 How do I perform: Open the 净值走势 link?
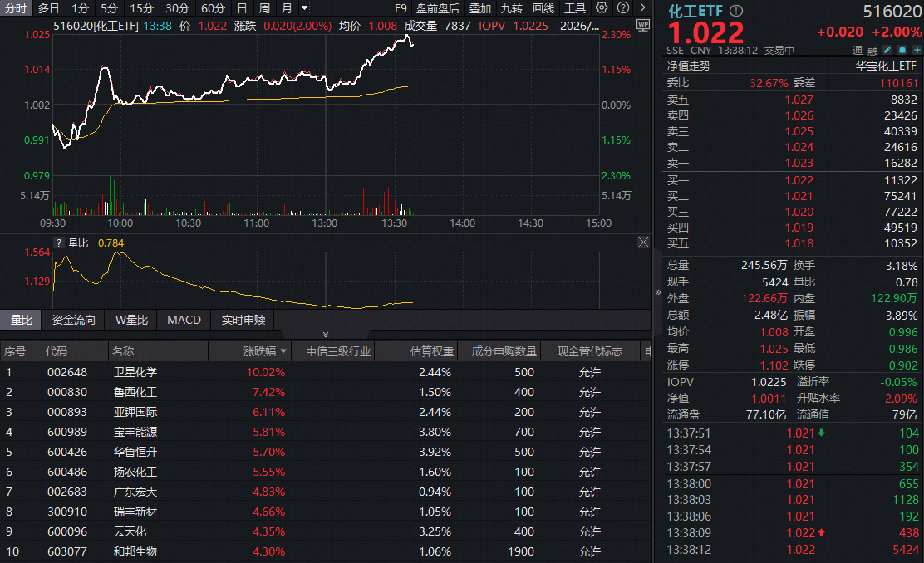(x=689, y=66)
